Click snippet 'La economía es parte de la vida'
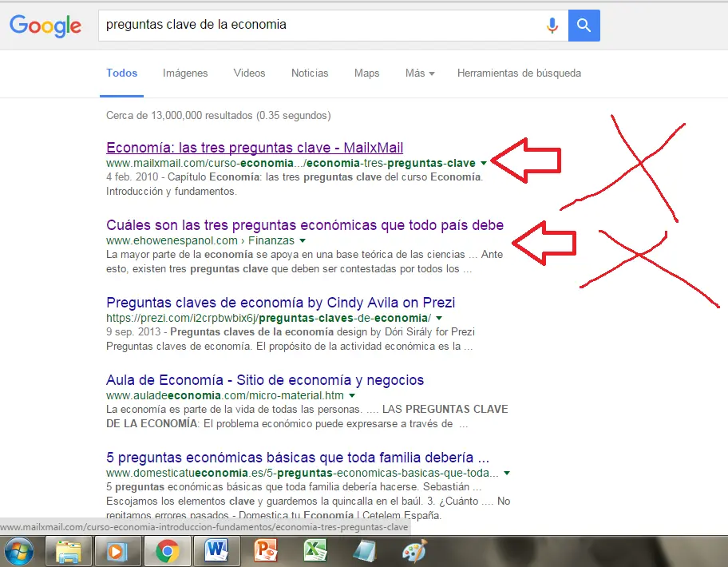Screen dimensions: 728x567 coord(307,417)
